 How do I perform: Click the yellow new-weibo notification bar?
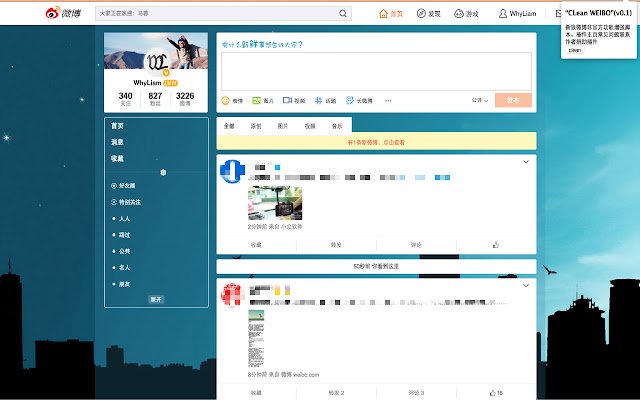point(376,142)
